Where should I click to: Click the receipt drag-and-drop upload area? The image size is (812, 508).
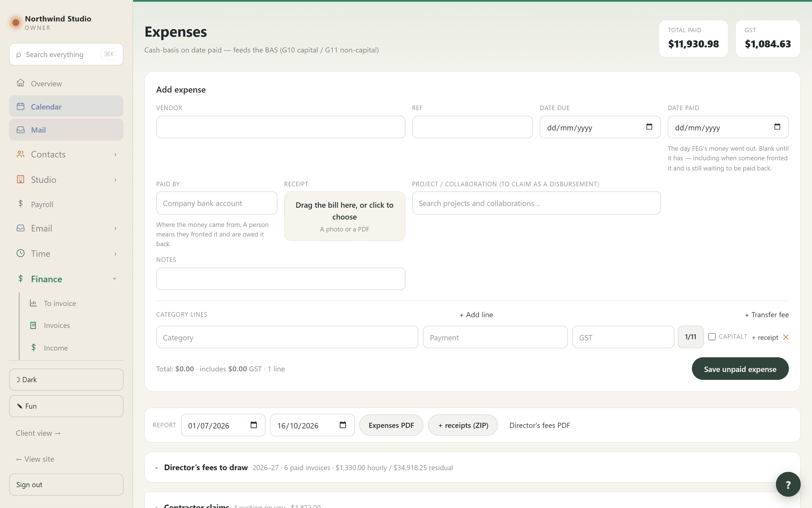click(x=345, y=216)
